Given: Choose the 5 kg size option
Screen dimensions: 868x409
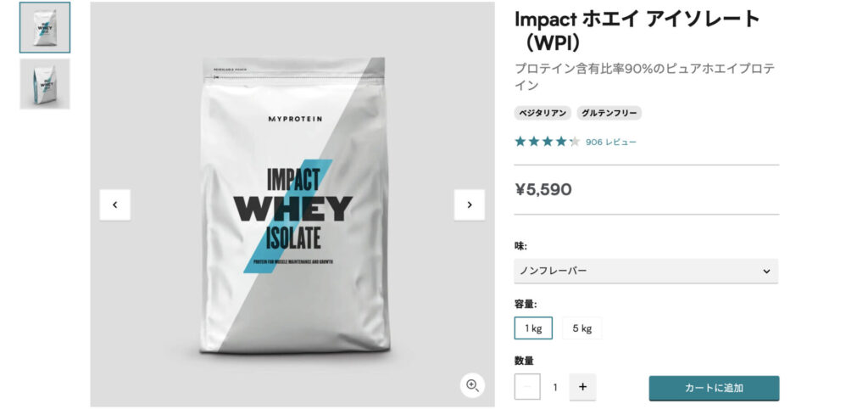Looking at the screenshot, I should (581, 328).
